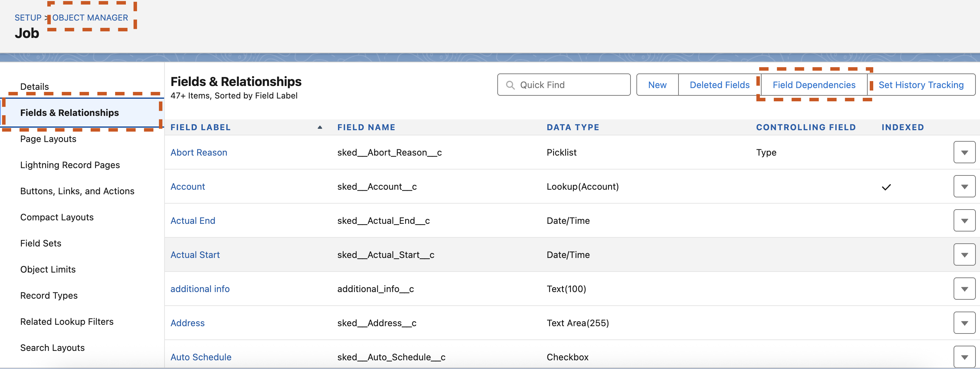
Task: Click the Set History Tracking button
Action: click(921, 85)
